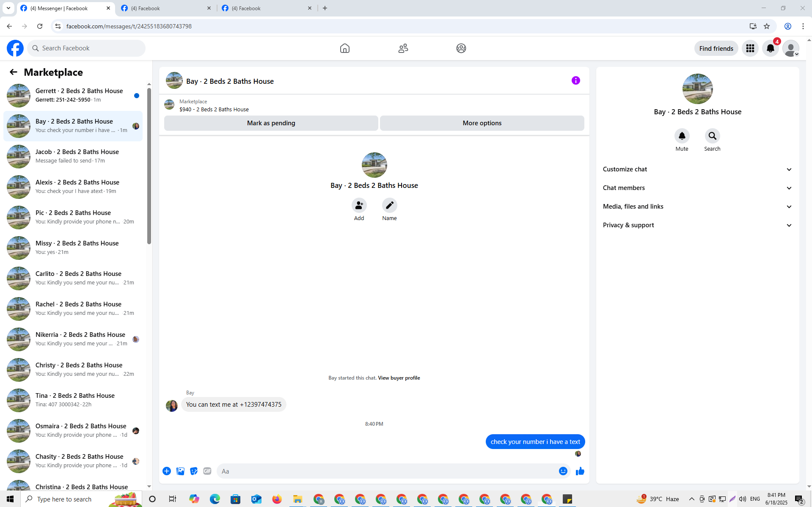Open a new browser tab
This screenshot has width=812, height=507.
click(x=325, y=8)
